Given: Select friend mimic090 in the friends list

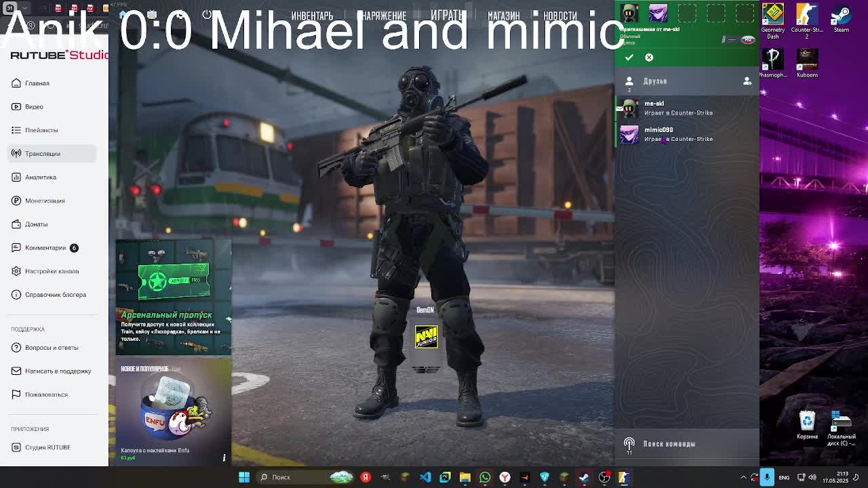Looking at the screenshot, I should coord(686,134).
